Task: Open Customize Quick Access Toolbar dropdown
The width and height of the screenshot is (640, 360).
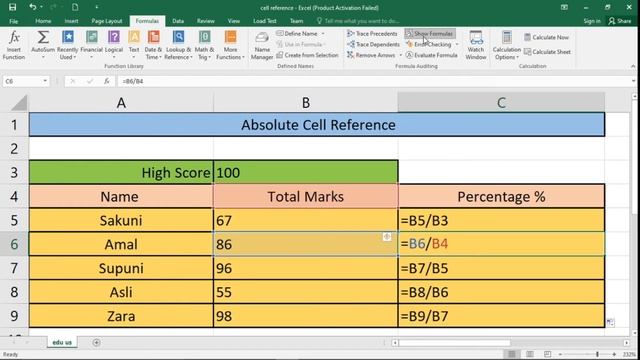Action: click(x=97, y=7)
